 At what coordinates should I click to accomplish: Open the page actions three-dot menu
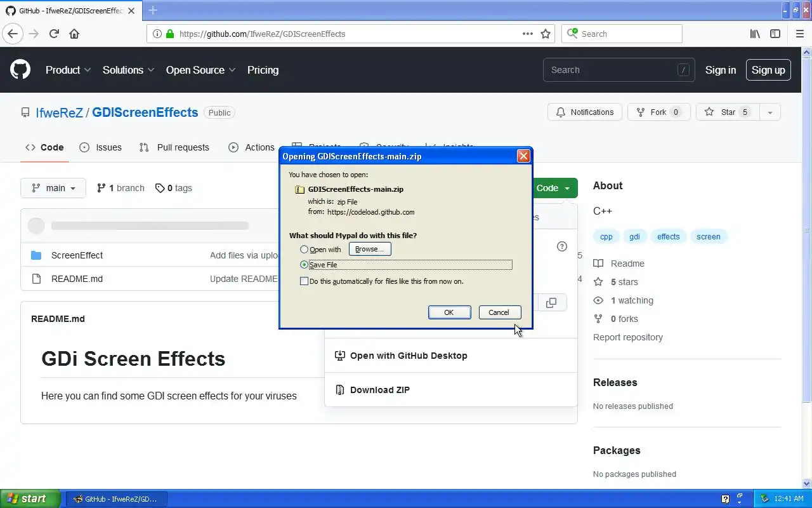click(x=528, y=34)
